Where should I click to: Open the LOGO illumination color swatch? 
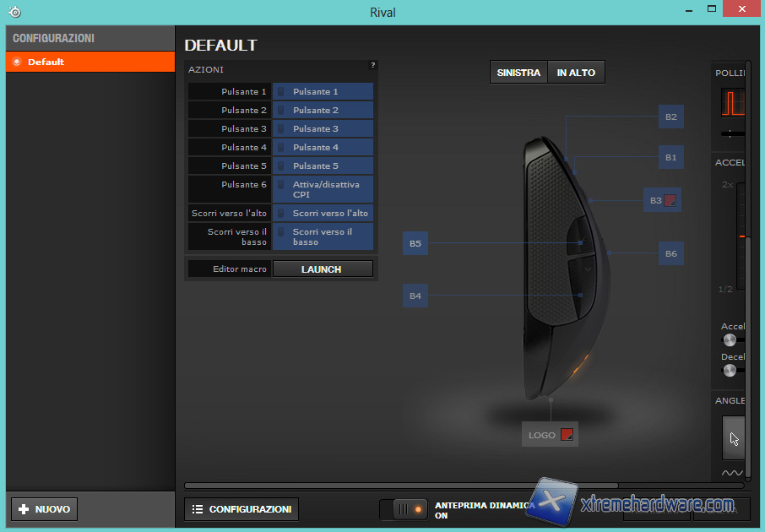click(567, 435)
